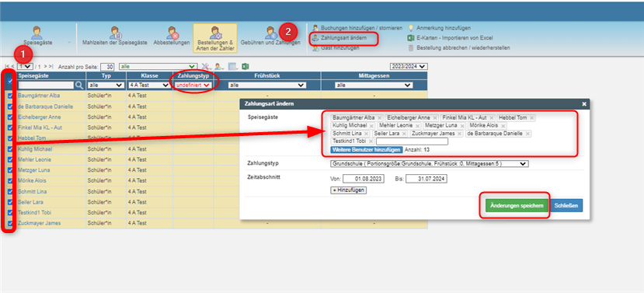Click the Von date field 01.08.2023
The image size is (644, 293).
point(364,179)
